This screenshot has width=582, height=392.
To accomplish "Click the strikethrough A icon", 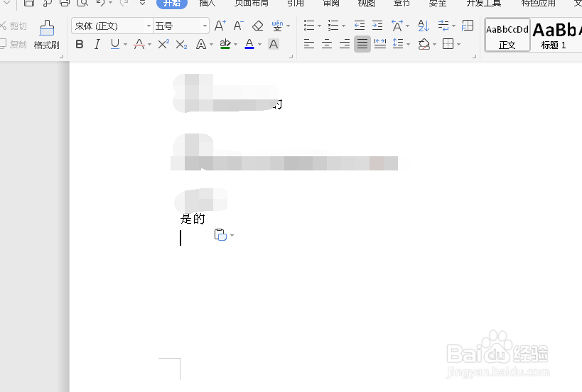I will 139,45.
